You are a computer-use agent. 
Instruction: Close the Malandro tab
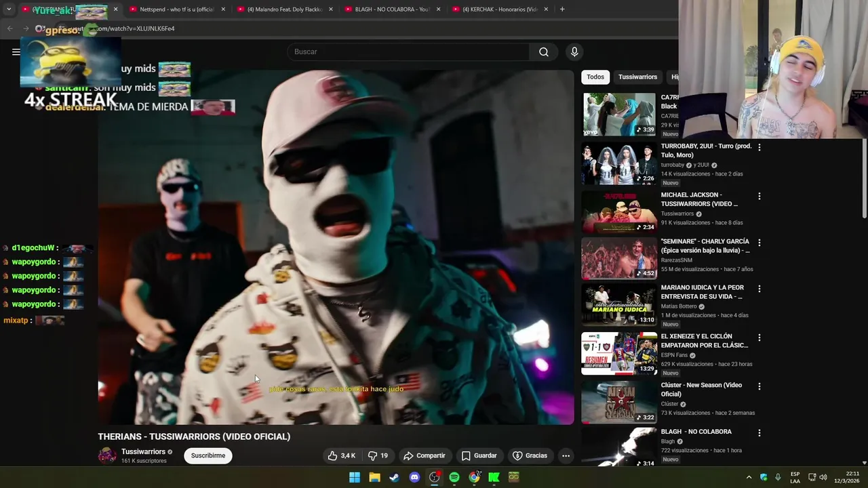331,9
